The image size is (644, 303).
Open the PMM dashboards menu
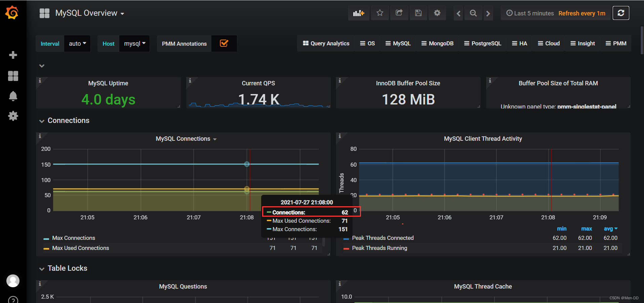pyautogui.click(x=616, y=43)
